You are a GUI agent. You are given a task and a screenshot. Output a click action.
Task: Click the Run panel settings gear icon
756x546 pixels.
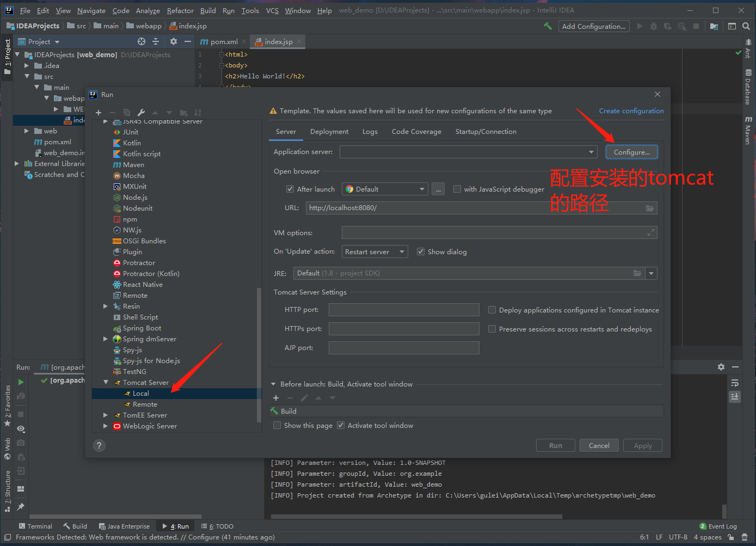721,367
